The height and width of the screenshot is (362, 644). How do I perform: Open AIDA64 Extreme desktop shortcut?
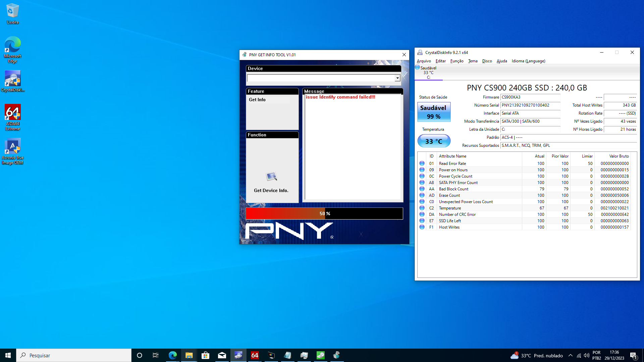tap(12, 117)
